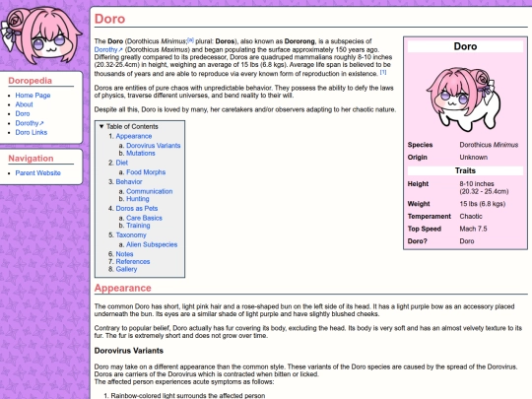Screen dimensions: 532x399
Task: Click the Mach 7.5 top speed value
Action: click(473, 229)
